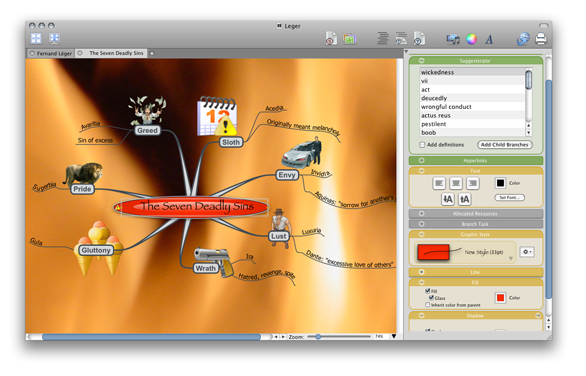Click the media browser toolbar icon
This screenshot has height=376, width=586.
(453, 39)
